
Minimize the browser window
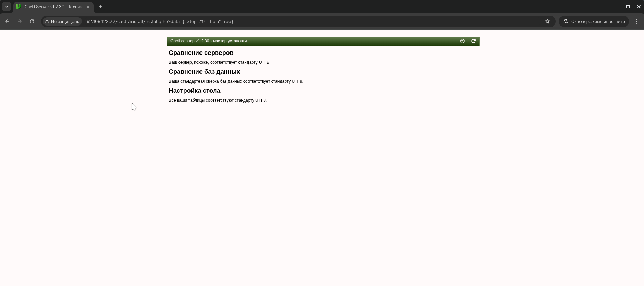[x=617, y=7]
